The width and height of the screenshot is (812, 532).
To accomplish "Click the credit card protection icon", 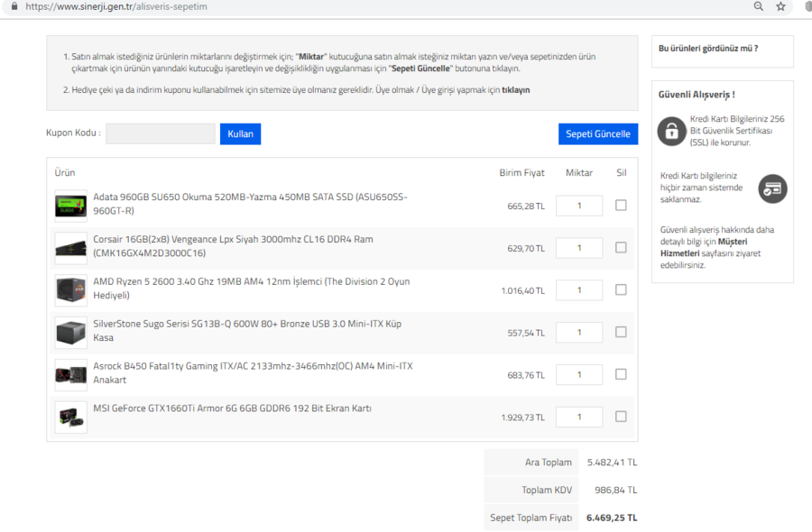I will click(x=772, y=188).
